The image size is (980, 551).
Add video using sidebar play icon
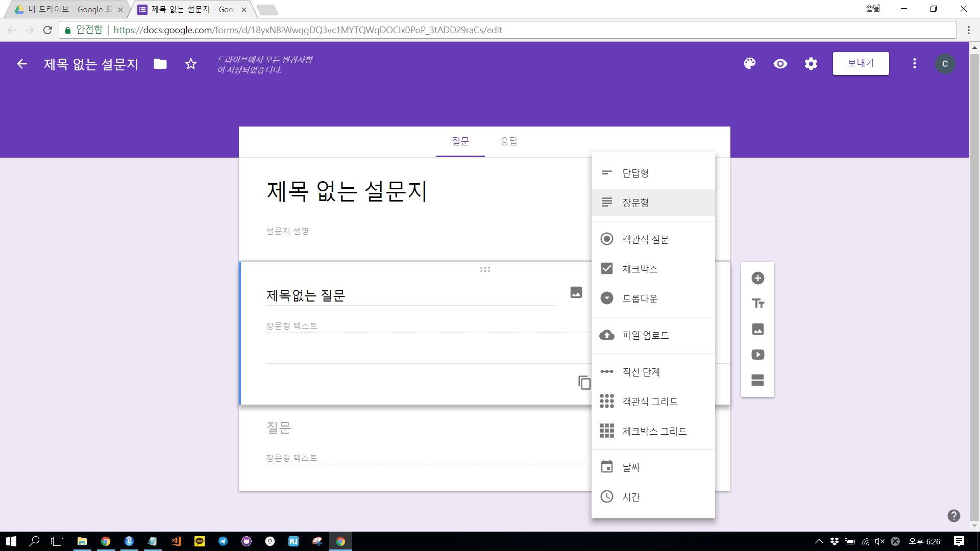pyautogui.click(x=757, y=355)
